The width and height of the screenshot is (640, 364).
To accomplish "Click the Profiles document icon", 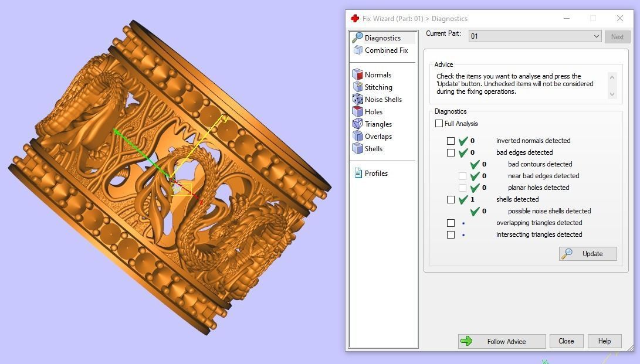I will [358, 174].
